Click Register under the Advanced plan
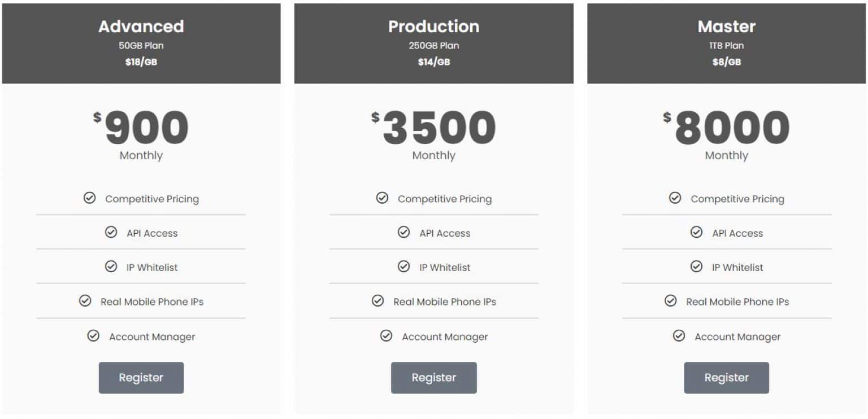The image size is (868, 419). (141, 377)
